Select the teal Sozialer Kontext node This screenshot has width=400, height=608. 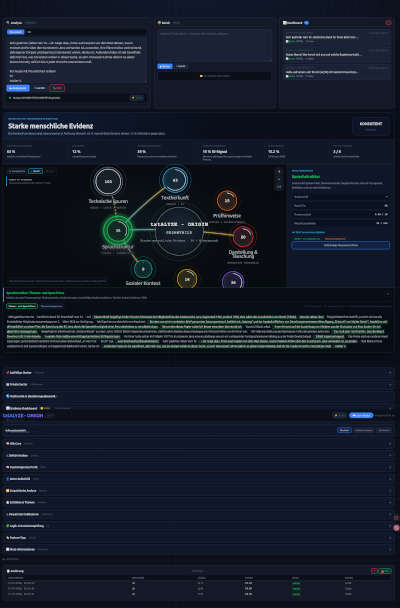point(143,269)
